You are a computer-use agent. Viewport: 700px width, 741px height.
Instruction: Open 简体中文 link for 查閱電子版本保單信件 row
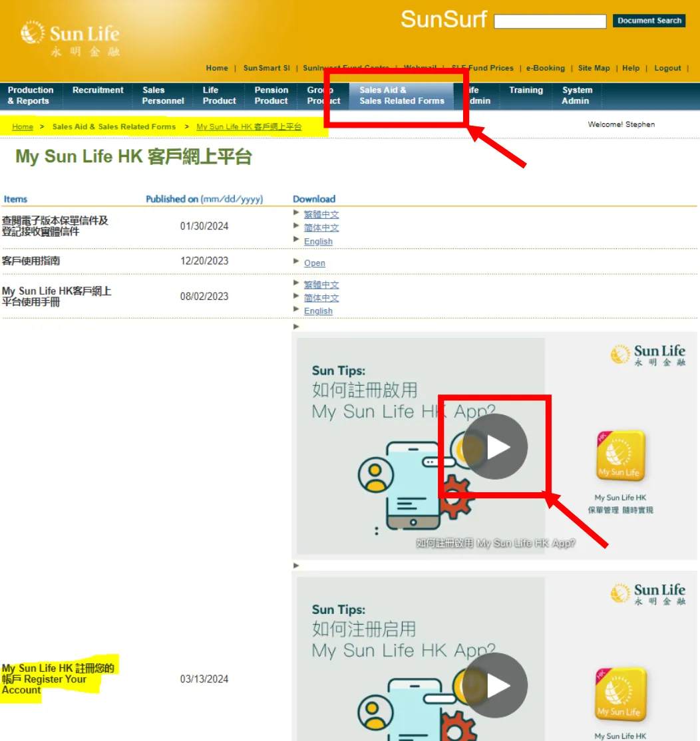point(321,227)
